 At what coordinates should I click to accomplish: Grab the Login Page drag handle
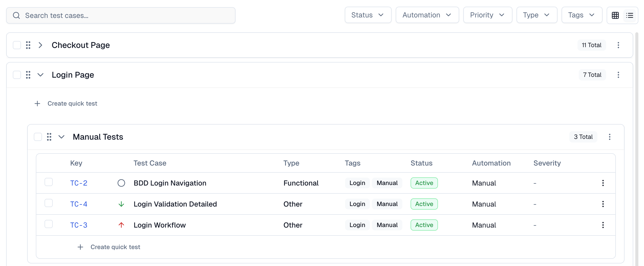[28, 75]
